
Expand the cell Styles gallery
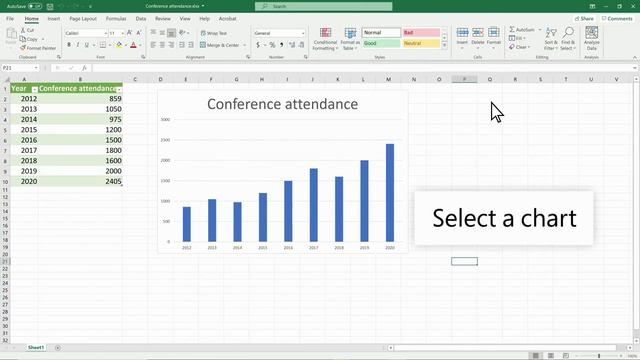click(x=444, y=47)
